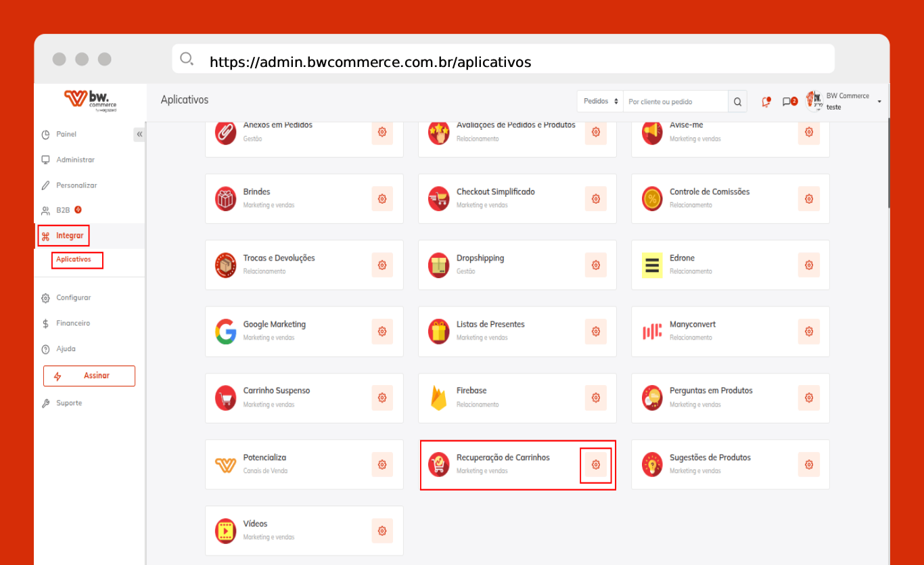The height and width of the screenshot is (565, 924).
Task: Click the Perguntas em Produtos app title
Action: (711, 391)
